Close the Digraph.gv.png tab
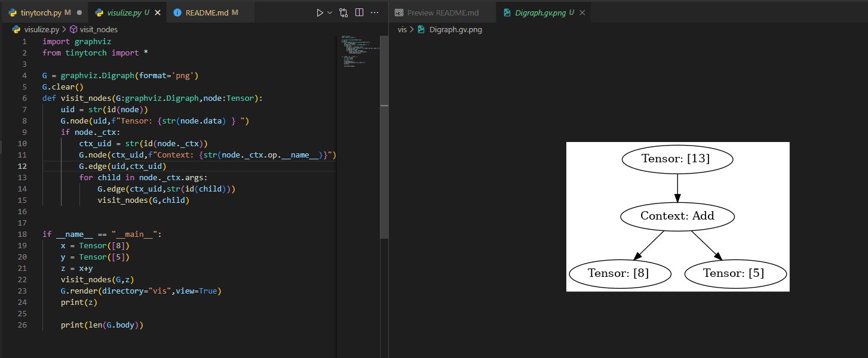Image resolution: width=868 pixels, height=358 pixels. 582,13
